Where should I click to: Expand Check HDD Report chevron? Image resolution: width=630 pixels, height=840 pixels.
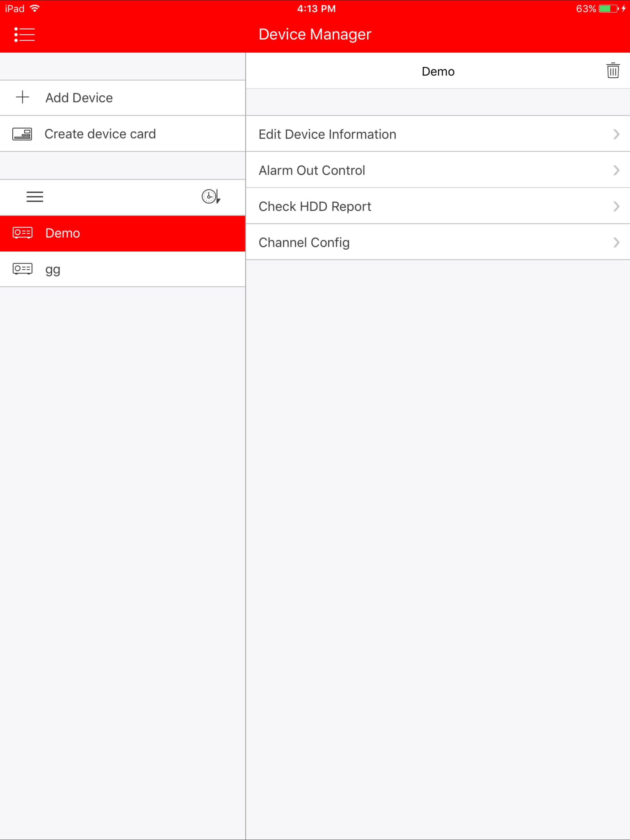pos(616,206)
